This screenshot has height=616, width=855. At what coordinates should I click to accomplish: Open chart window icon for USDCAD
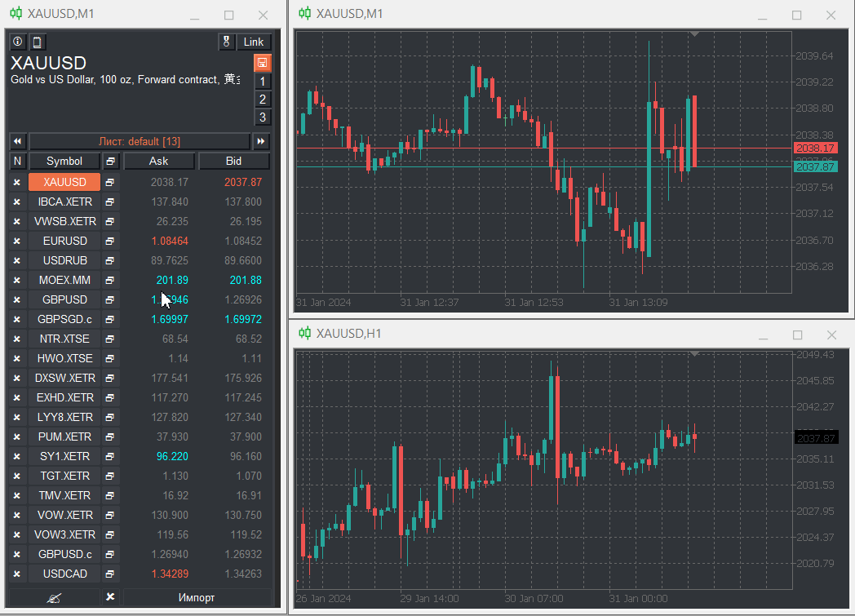pyautogui.click(x=111, y=574)
